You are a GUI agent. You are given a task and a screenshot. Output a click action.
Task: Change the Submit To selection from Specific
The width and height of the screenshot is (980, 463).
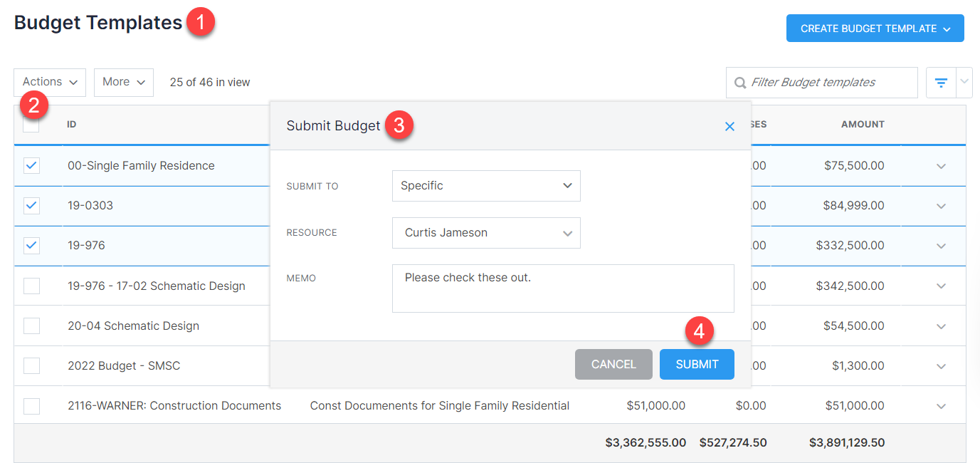486,186
